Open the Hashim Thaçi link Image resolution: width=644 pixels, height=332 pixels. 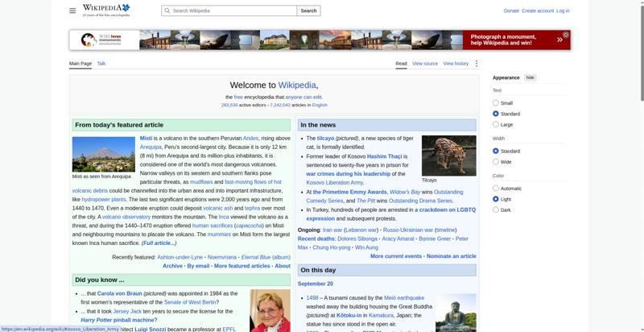click(x=384, y=156)
